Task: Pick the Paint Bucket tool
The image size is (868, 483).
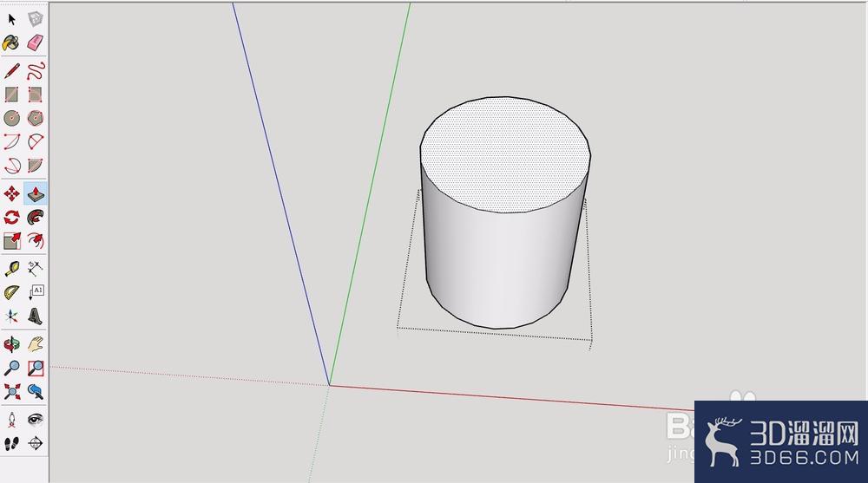Action: 11,43
